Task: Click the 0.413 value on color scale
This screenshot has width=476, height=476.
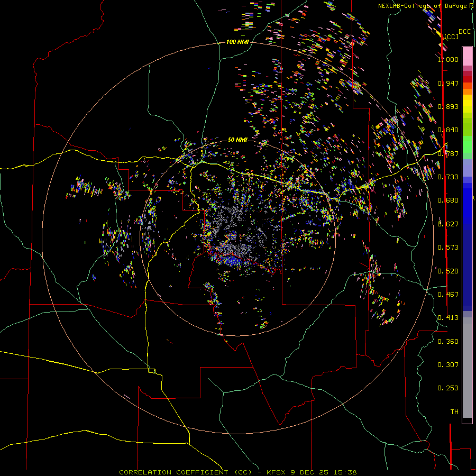Action: (448, 318)
